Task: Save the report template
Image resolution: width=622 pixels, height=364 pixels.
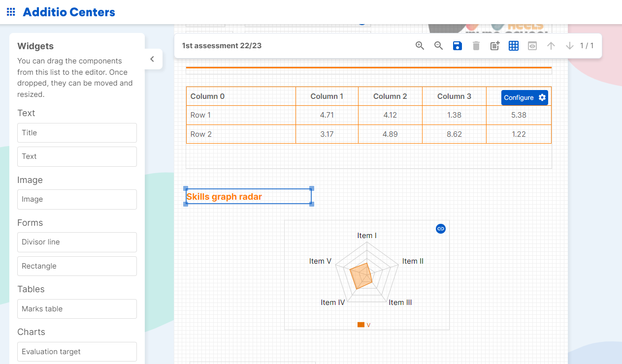Action: [x=457, y=46]
